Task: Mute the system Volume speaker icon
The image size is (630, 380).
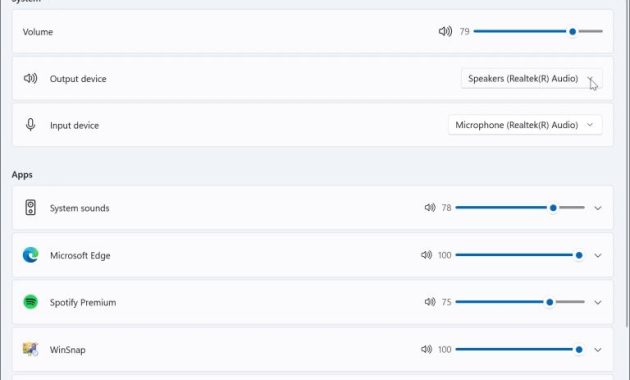Action: [x=445, y=31]
